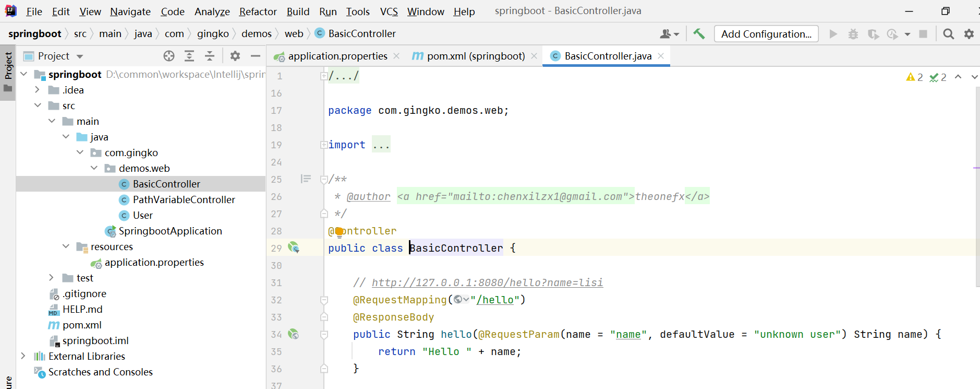980x389 pixels.
Task: Click the warnings indicator showing 2
Action: (915, 77)
